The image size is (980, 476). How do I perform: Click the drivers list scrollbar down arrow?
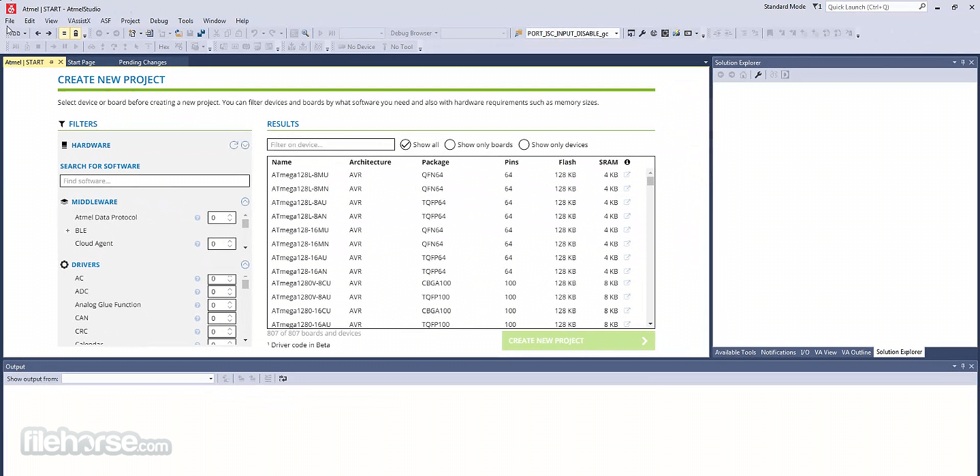(x=245, y=340)
